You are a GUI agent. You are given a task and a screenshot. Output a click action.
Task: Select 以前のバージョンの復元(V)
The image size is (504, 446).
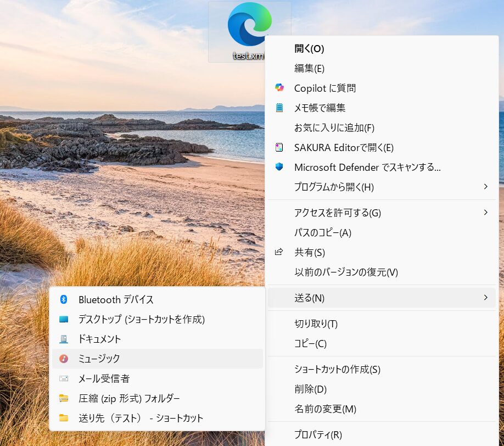pos(382,272)
